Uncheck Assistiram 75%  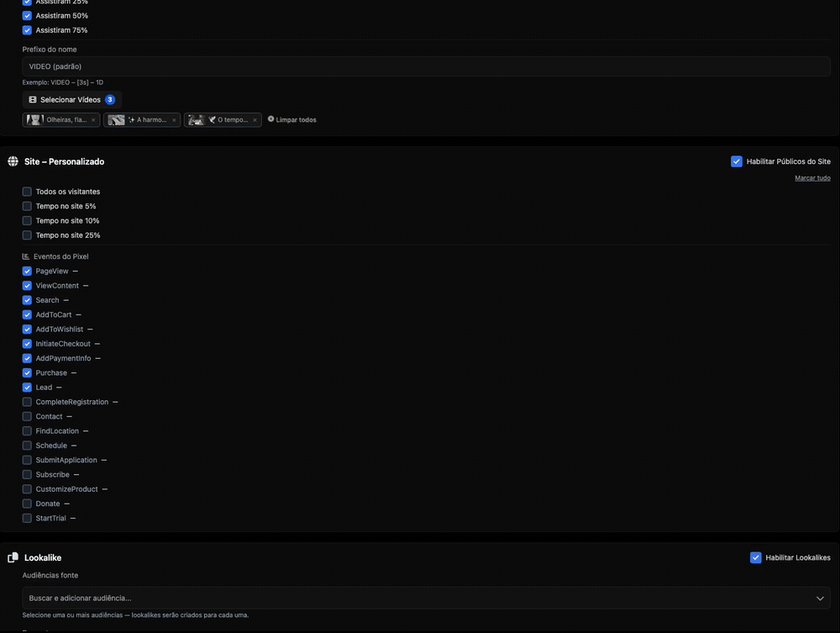click(27, 30)
